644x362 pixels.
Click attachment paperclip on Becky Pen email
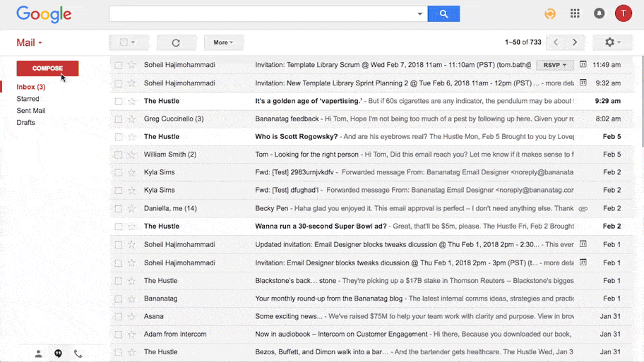coord(583,209)
